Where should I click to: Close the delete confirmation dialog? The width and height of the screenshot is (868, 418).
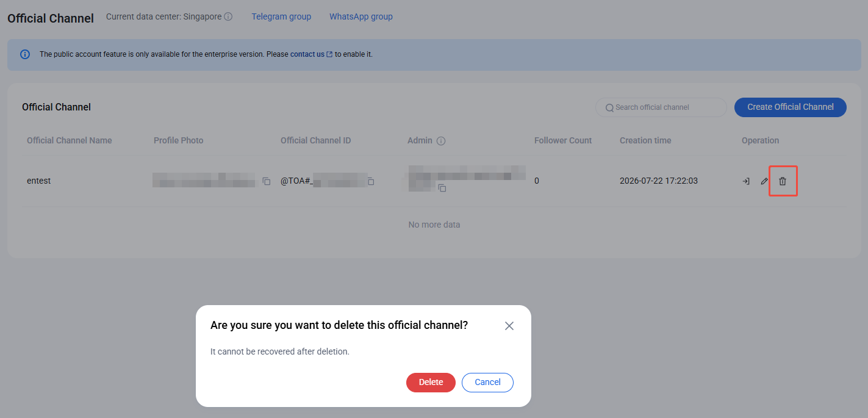(x=509, y=326)
